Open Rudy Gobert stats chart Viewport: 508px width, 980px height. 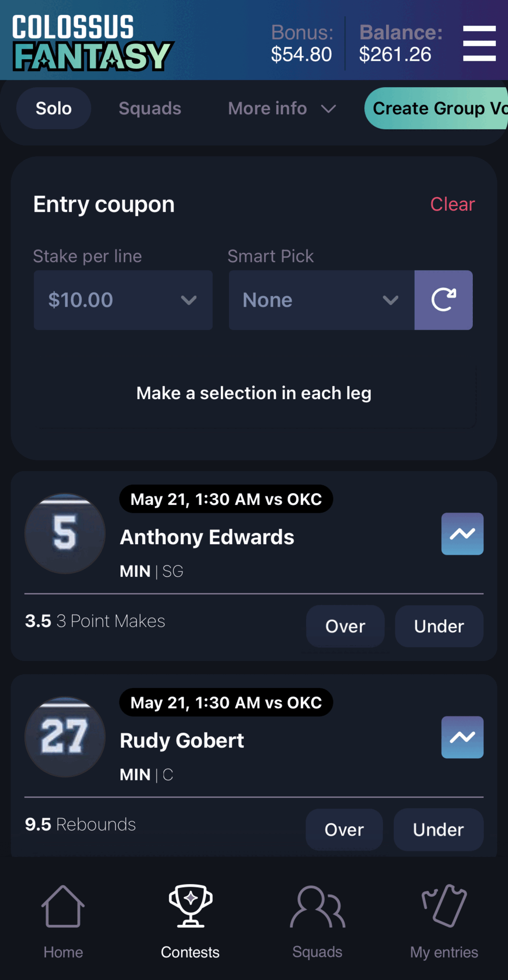pyautogui.click(x=462, y=737)
